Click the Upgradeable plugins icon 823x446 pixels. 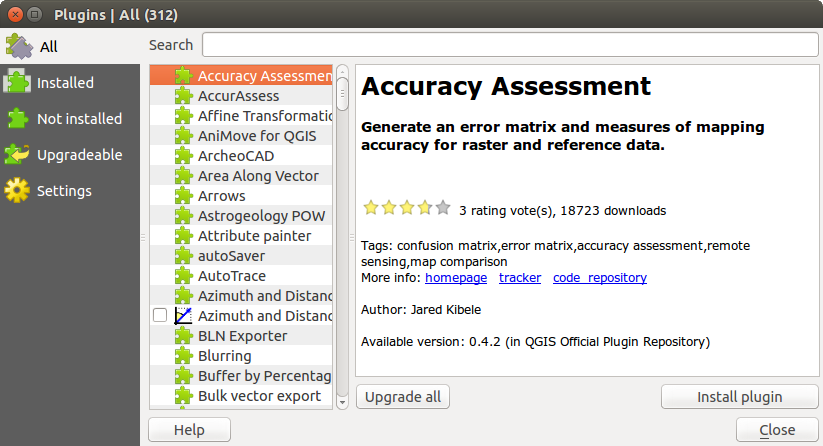(x=17, y=155)
